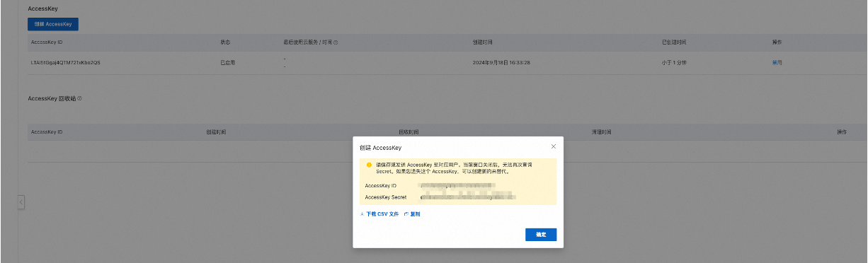Confirm the dialog with 确定 button

coord(541,234)
